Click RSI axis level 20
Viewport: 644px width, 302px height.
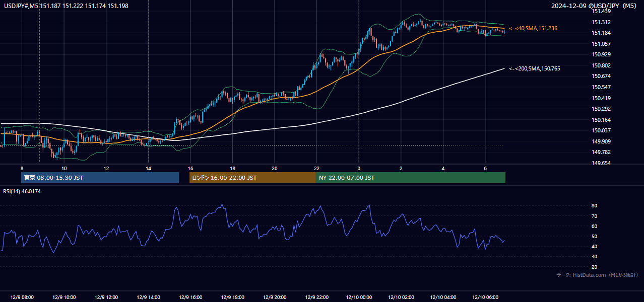595,267
